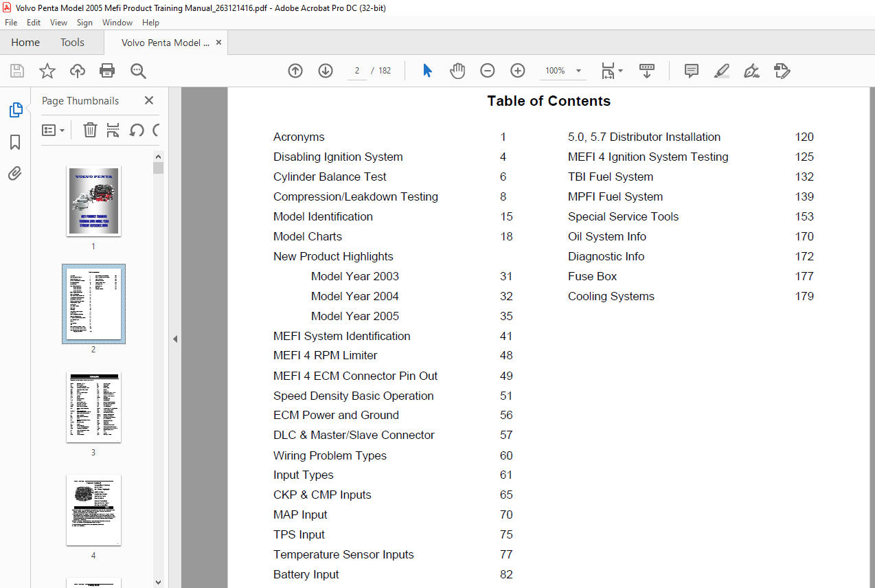Click the 'Acronyms' contents entry
Screen dimensions: 875x588
point(299,137)
